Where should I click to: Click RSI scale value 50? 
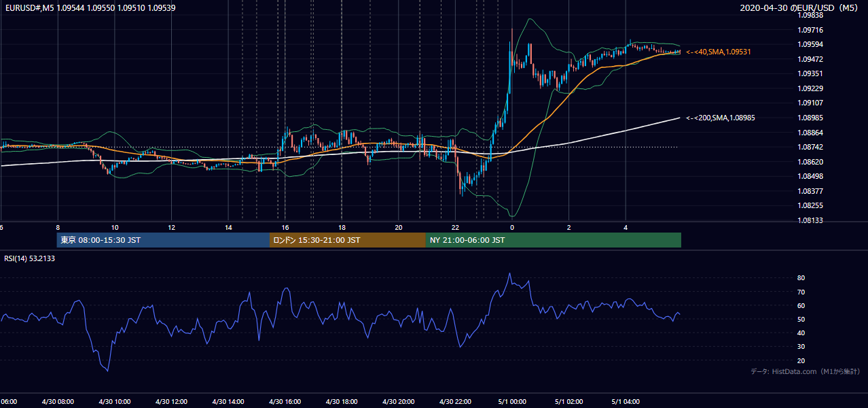(801, 319)
